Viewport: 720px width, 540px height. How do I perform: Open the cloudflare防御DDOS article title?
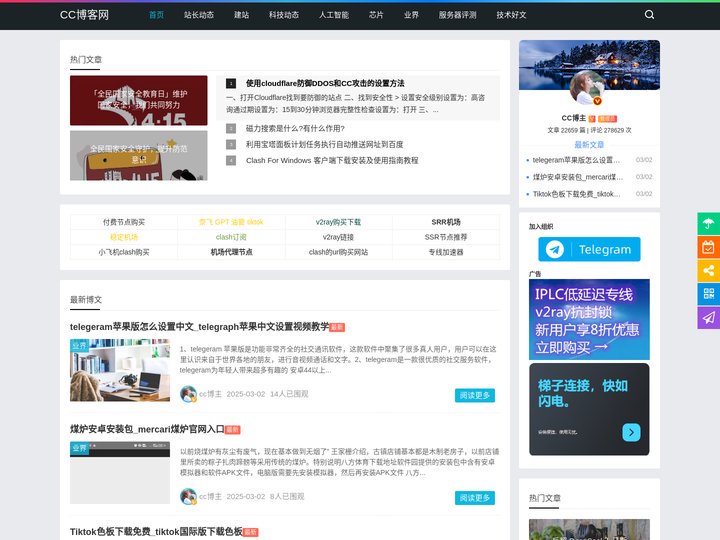coord(325,84)
